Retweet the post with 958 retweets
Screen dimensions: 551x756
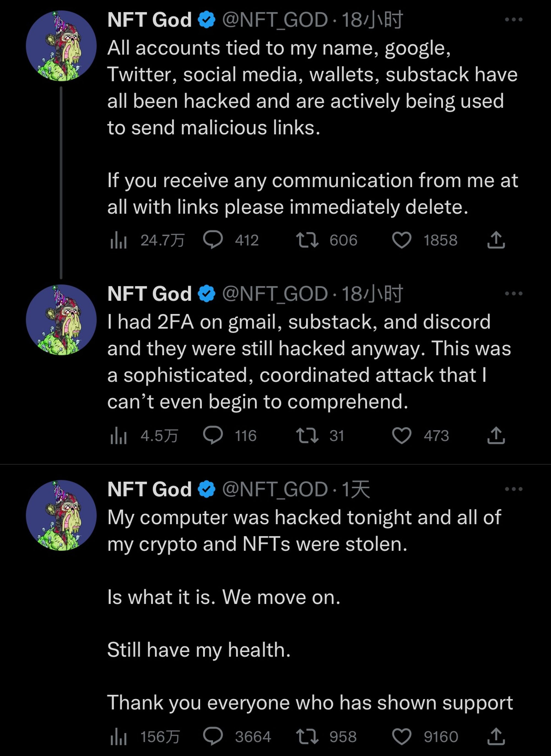[307, 737]
